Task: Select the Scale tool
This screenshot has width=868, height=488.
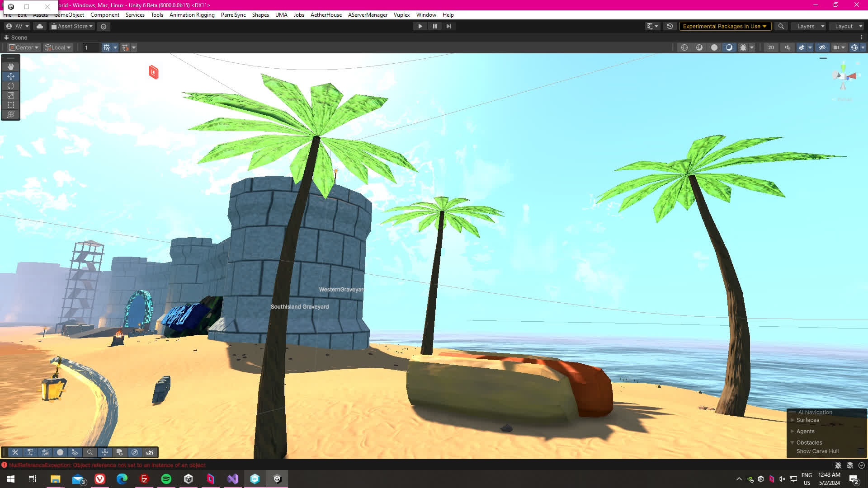Action: [x=11, y=95]
